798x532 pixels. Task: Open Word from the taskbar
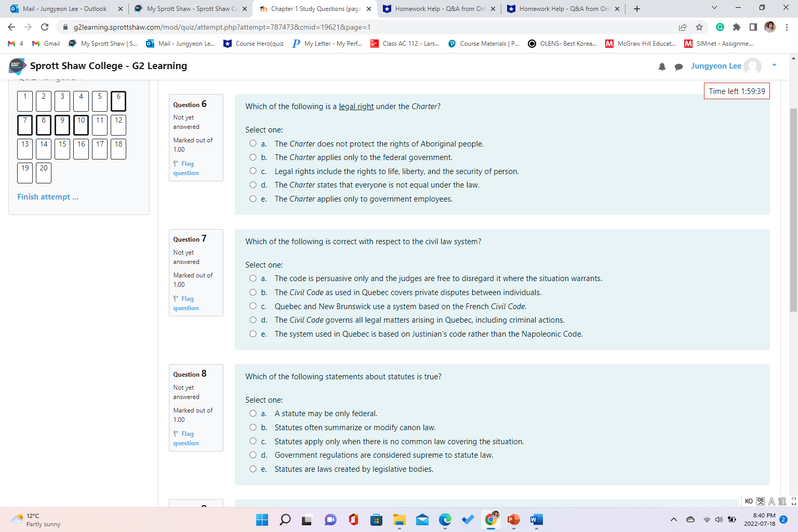537,520
